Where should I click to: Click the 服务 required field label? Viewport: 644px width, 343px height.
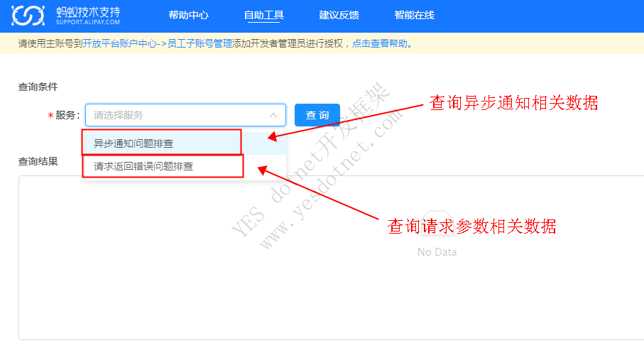[67, 115]
